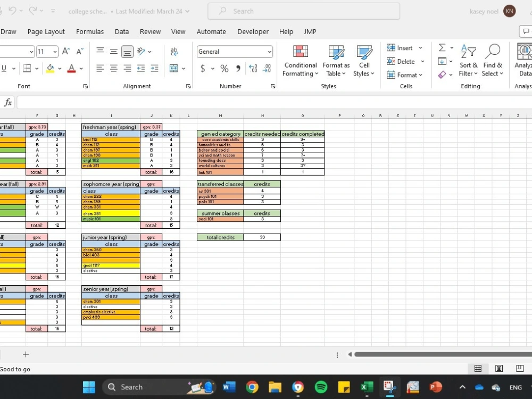The height and width of the screenshot is (399, 532).
Task: Open the JMP ribbon tab
Action: click(310, 31)
